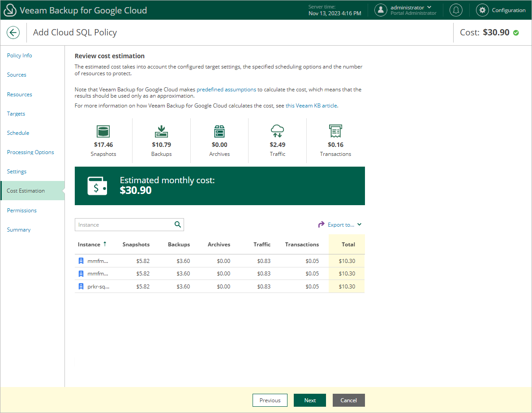This screenshot has height=413, width=532.
Task: Sort by Snapshots column header
Action: pyautogui.click(x=136, y=244)
